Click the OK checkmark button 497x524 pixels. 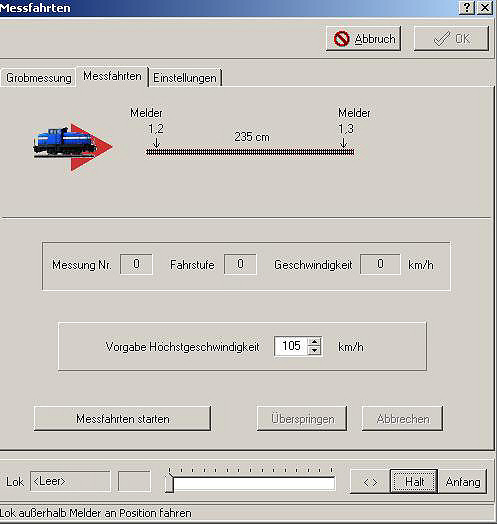point(451,39)
